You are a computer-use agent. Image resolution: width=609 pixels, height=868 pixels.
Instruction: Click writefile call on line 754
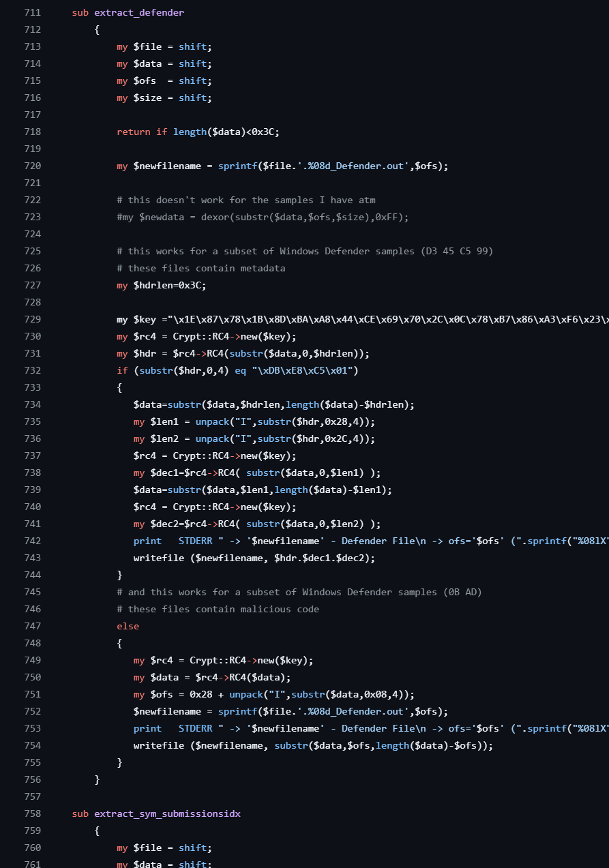pyautogui.click(x=313, y=745)
